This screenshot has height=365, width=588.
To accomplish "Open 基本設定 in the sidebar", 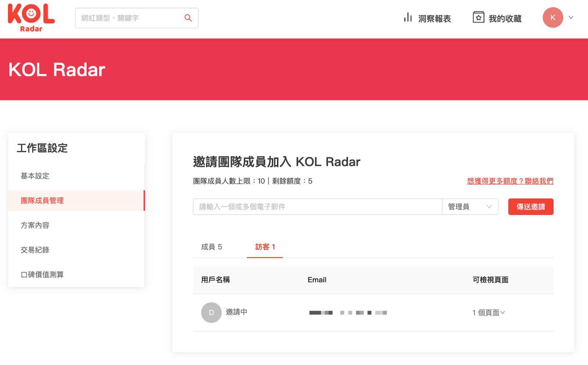I will 76,176.
